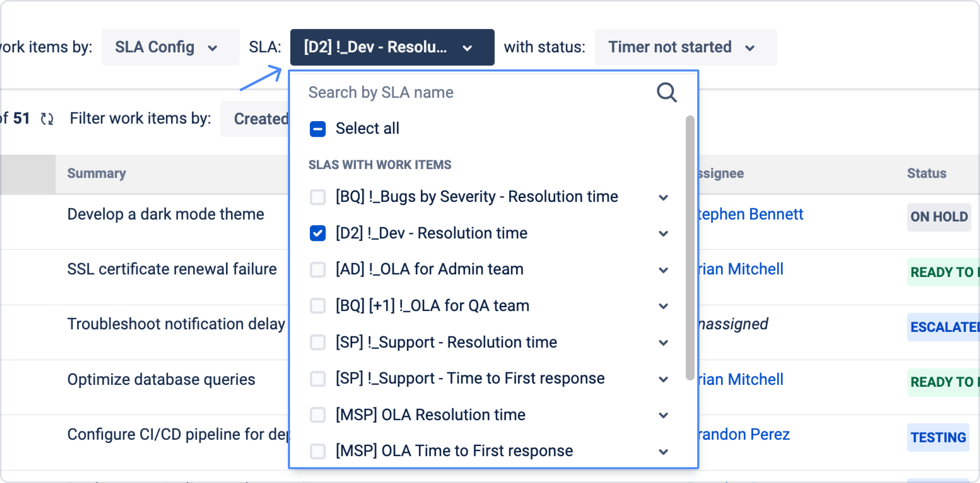Check MSP OLA Time to First response
Screen dimensions: 980x483
click(x=318, y=451)
